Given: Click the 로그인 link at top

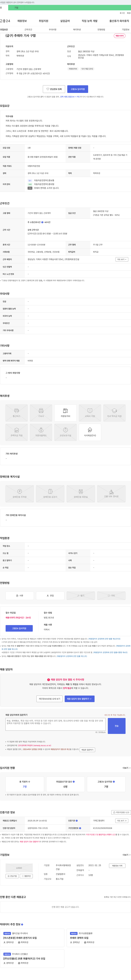Looking at the screenshot, I should tap(122, 13).
